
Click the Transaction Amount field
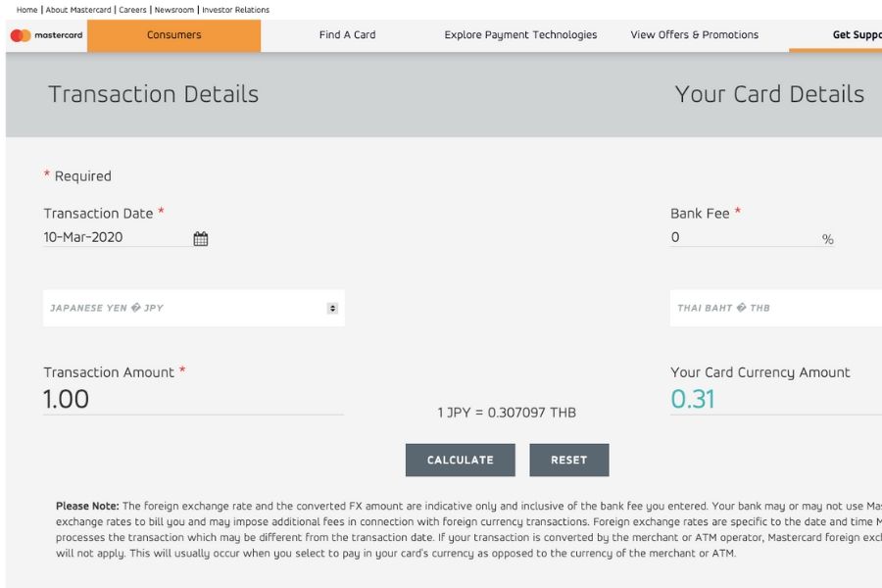point(193,400)
